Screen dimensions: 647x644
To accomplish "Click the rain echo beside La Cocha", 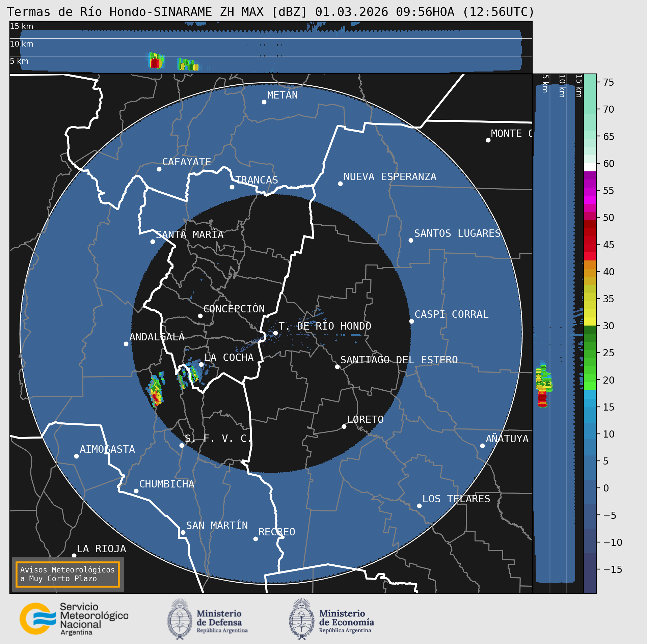I will click(194, 373).
